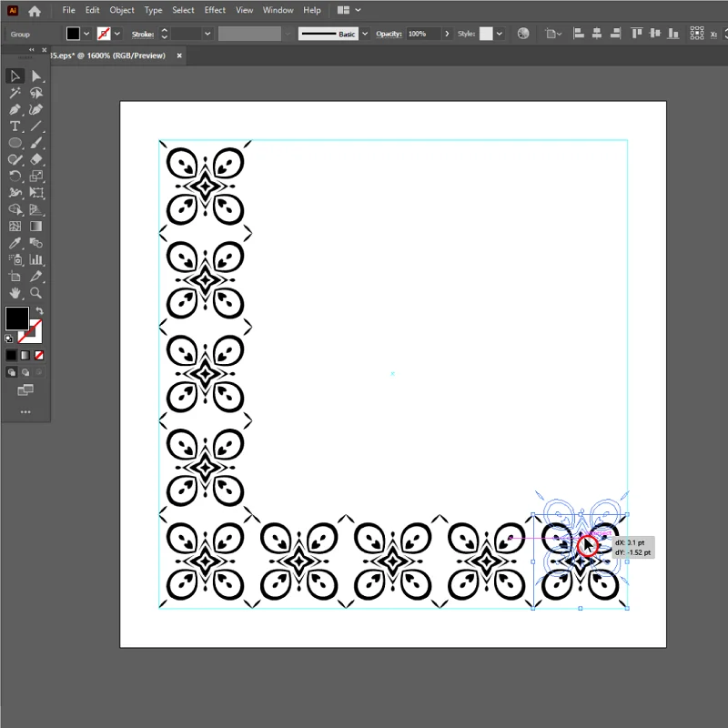Screen dimensions: 728x728
Task: Select the Shape Builder tool
Action: pyautogui.click(x=15, y=209)
